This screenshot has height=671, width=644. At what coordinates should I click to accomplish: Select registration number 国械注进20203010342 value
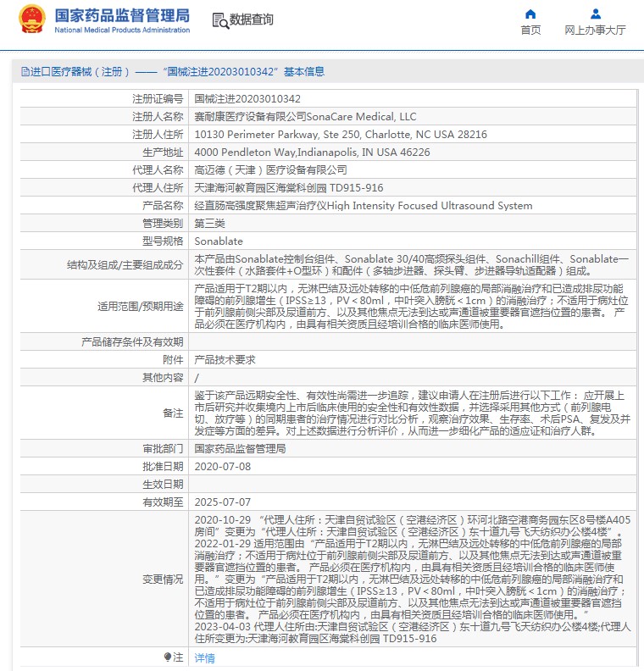(x=247, y=99)
